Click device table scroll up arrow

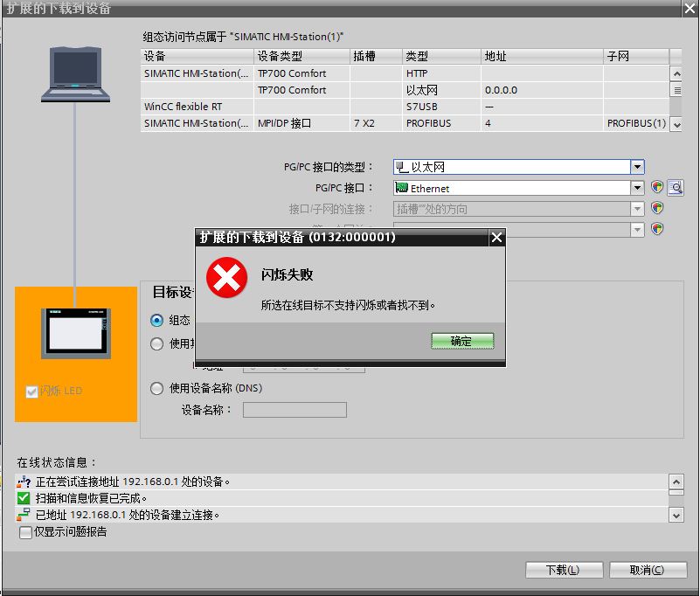tap(676, 73)
